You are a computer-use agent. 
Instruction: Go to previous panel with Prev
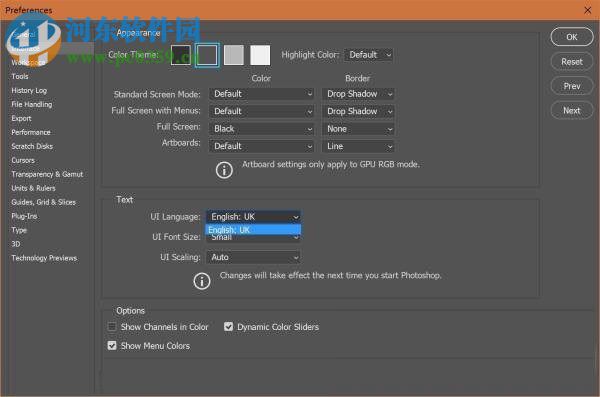click(572, 86)
